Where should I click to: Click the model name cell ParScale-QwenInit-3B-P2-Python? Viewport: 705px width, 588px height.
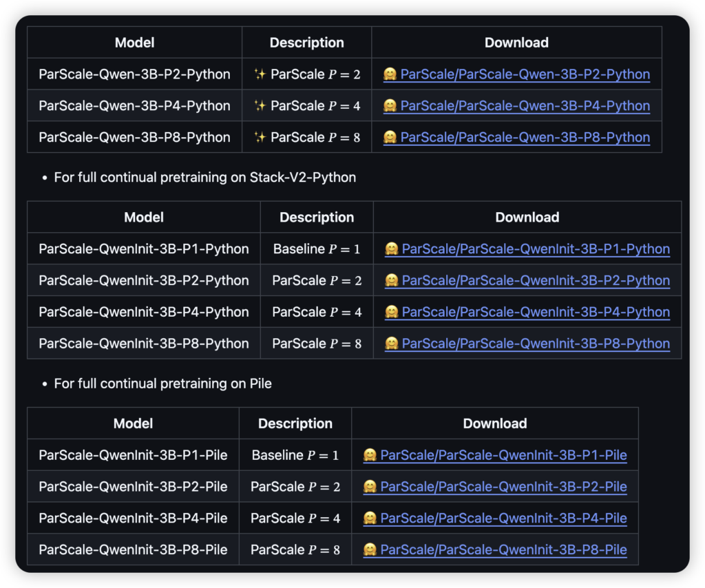point(144,280)
